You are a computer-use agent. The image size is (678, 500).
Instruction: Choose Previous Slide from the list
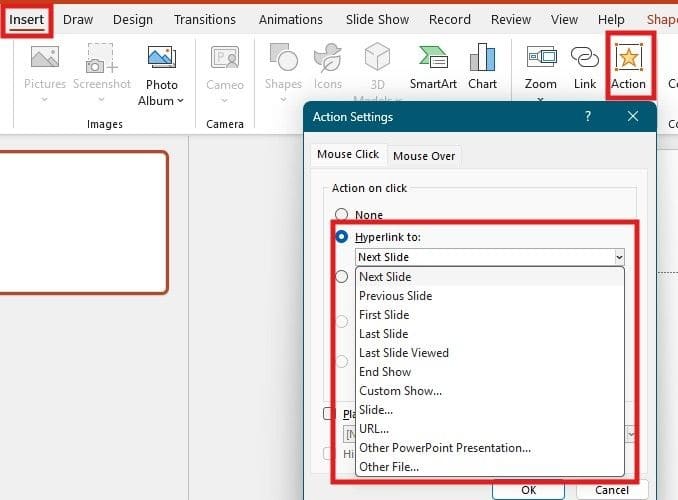(x=395, y=296)
